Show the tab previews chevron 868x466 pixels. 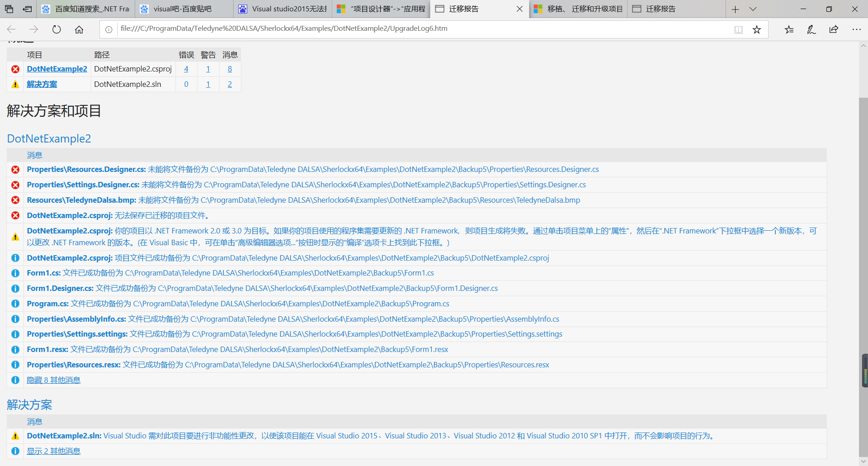tap(753, 9)
